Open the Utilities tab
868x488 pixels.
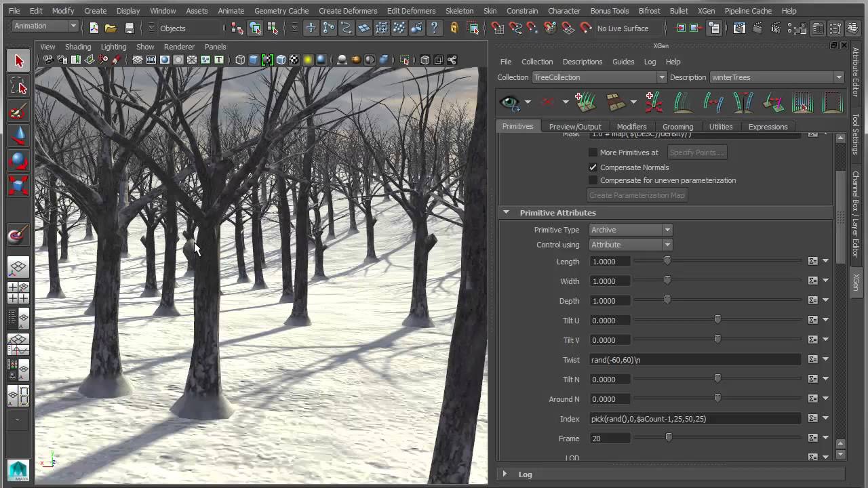721,127
